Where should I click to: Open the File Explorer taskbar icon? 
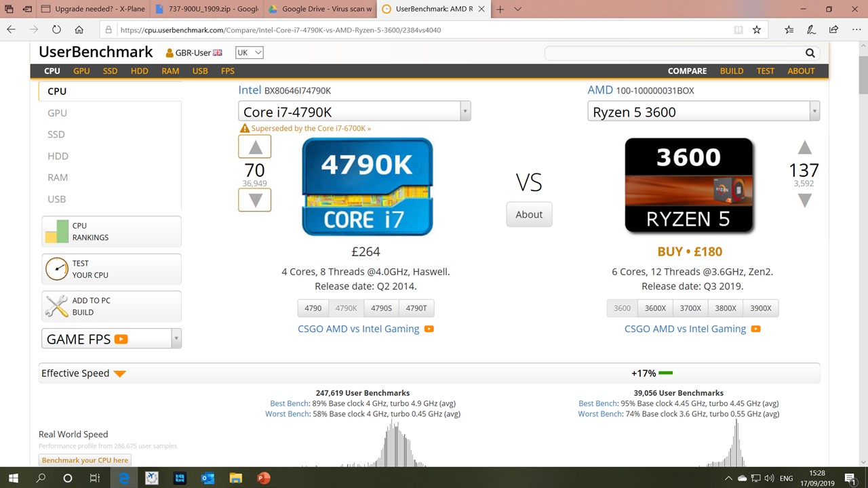pos(235,478)
